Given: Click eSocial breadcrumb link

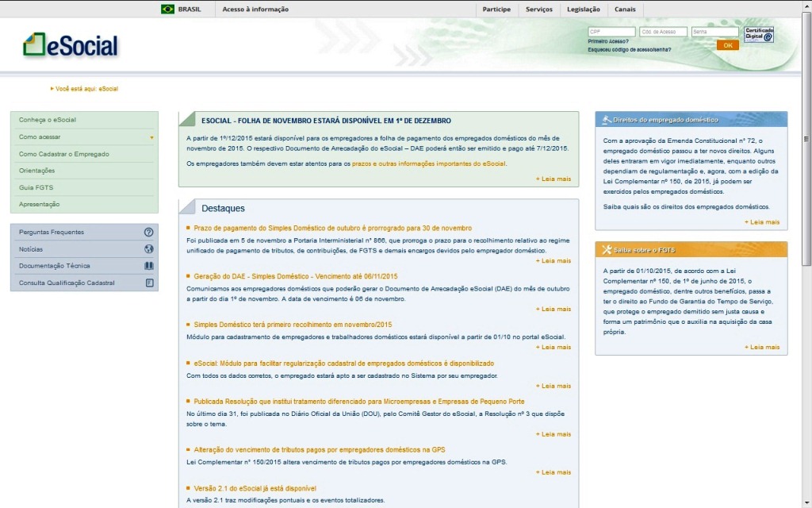Looking at the screenshot, I should click(108, 89).
